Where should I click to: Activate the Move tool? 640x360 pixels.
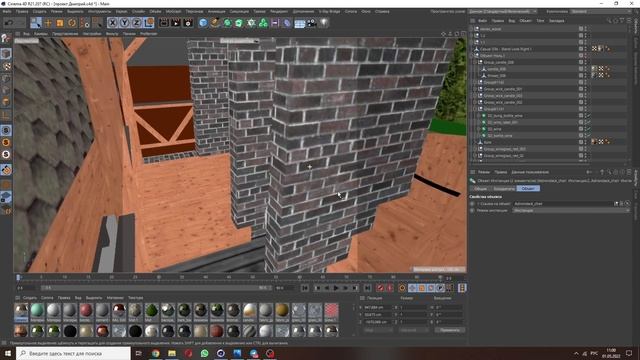48,22
